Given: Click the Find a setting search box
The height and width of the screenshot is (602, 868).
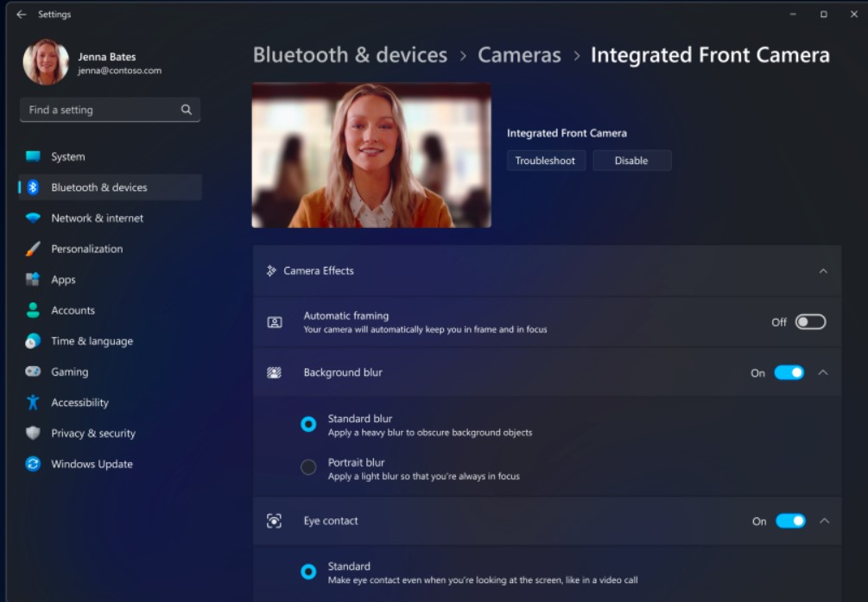Looking at the screenshot, I should click(x=111, y=110).
